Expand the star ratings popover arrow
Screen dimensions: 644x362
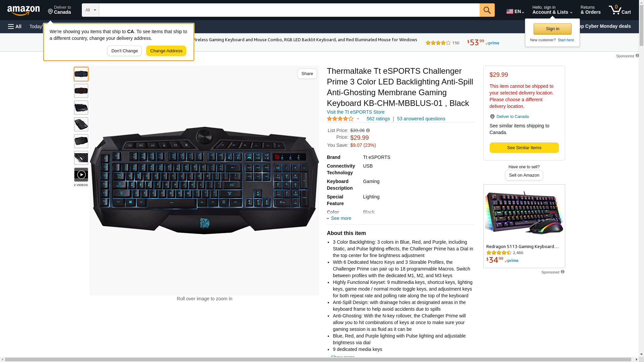click(x=358, y=119)
